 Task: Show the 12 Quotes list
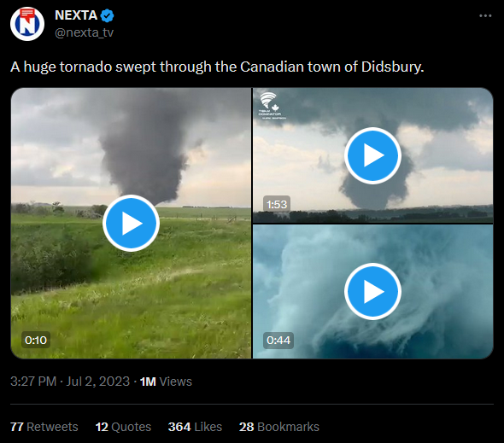click(123, 427)
